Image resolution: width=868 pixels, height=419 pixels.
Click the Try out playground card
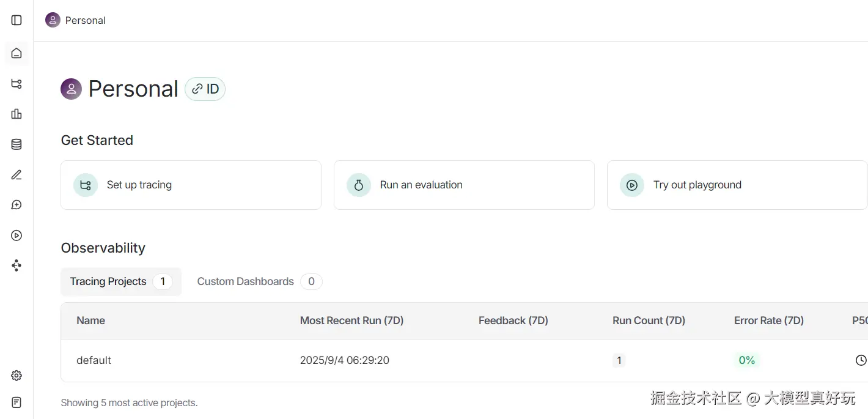737,185
